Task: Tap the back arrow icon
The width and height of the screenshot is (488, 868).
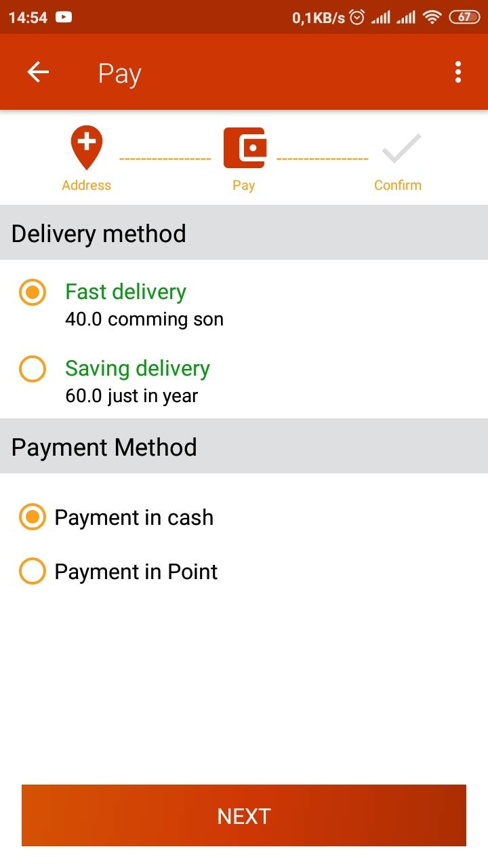Action: tap(38, 72)
